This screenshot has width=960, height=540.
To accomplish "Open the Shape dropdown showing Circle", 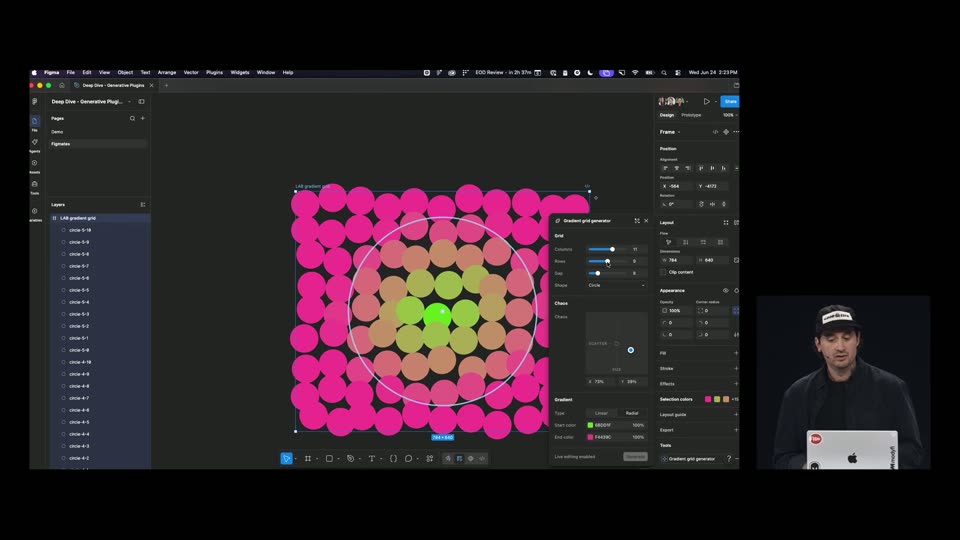I will pyautogui.click(x=616, y=285).
